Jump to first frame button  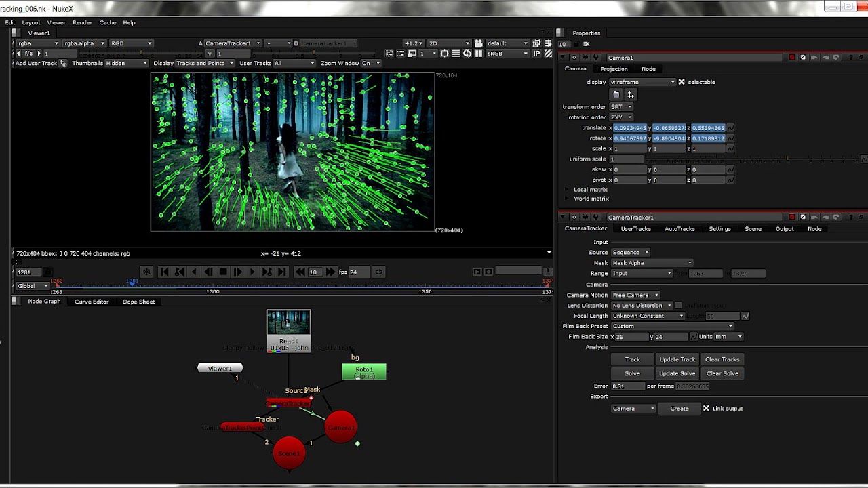click(164, 272)
